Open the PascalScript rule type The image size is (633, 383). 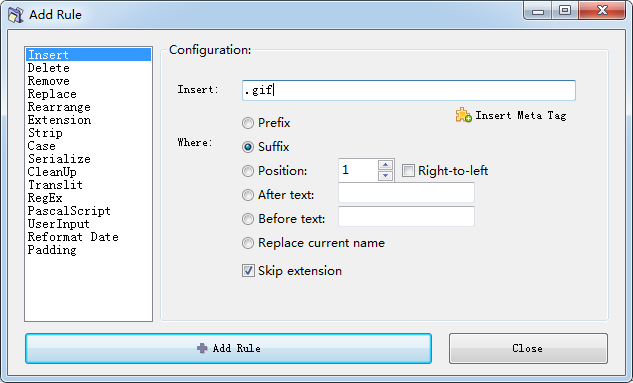[x=88, y=211]
